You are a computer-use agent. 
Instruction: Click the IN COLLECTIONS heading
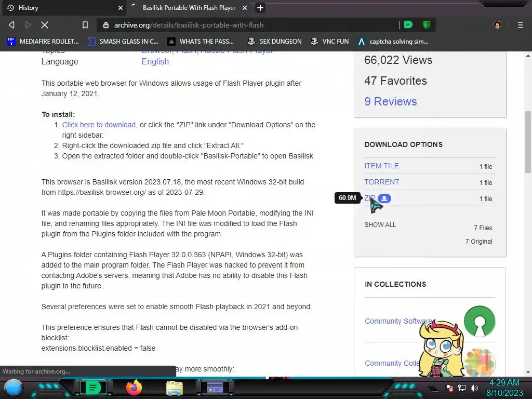point(395,284)
